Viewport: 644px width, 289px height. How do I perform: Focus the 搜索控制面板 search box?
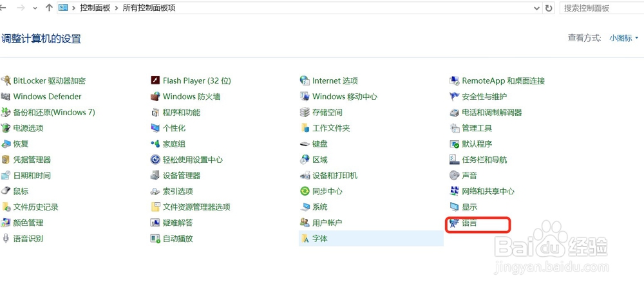point(601,8)
